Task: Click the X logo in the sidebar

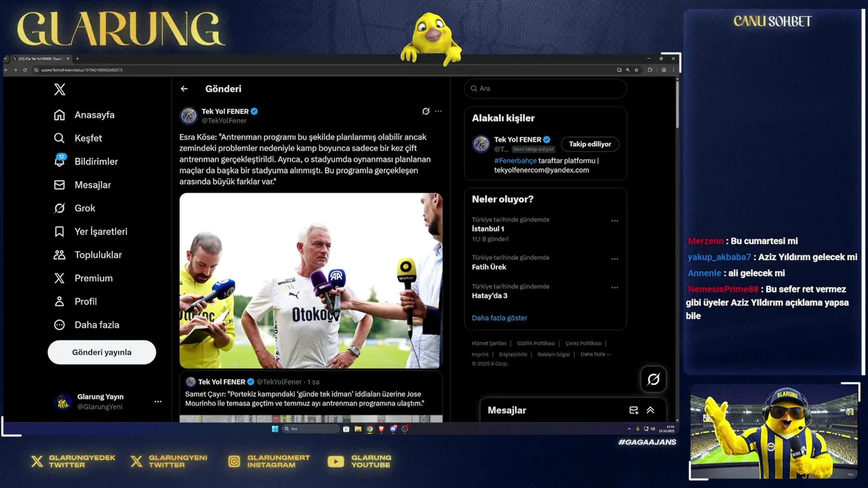Action: coord(60,89)
